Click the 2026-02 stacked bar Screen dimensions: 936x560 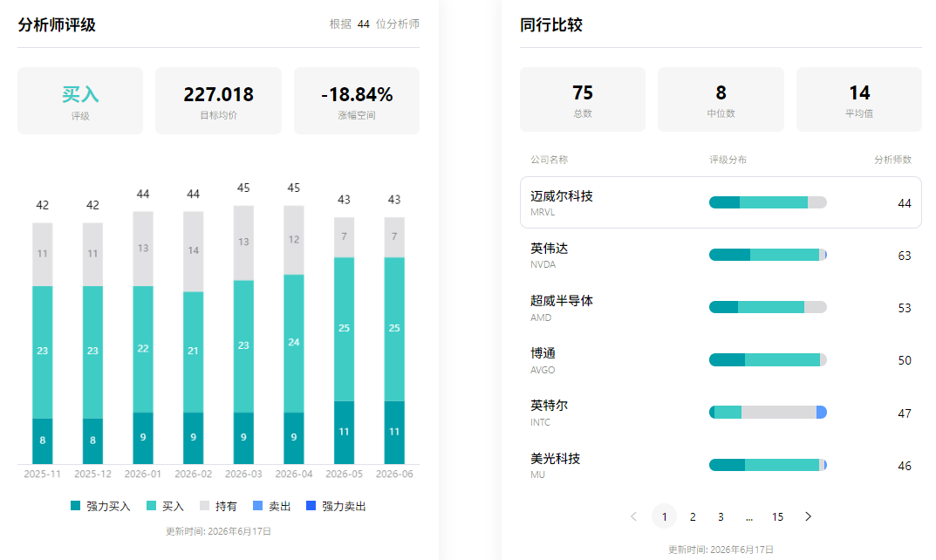click(193, 338)
